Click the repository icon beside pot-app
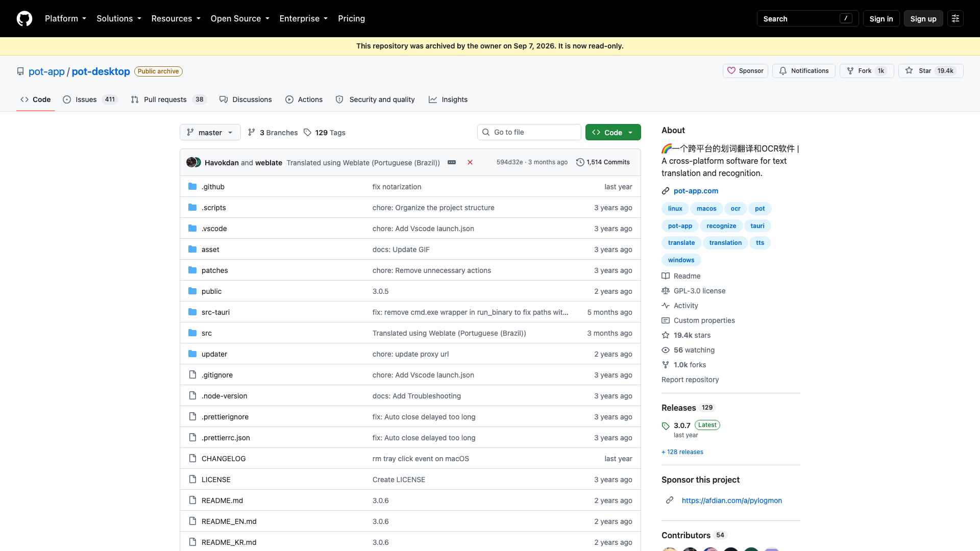Viewport: 980px width, 551px height. 20,71
